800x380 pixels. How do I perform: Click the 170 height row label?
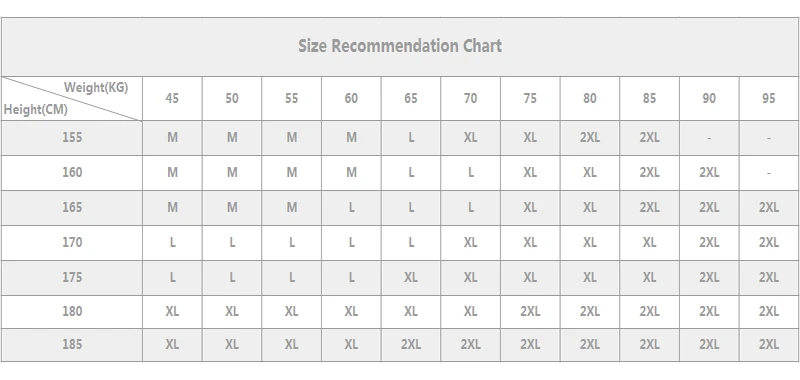click(72, 242)
